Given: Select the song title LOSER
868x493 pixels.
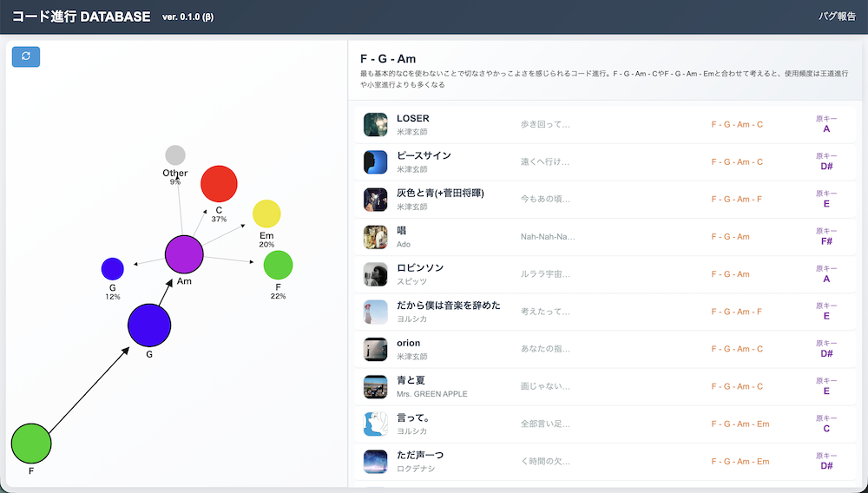Looking at the screenshot, I should [413, 118].
